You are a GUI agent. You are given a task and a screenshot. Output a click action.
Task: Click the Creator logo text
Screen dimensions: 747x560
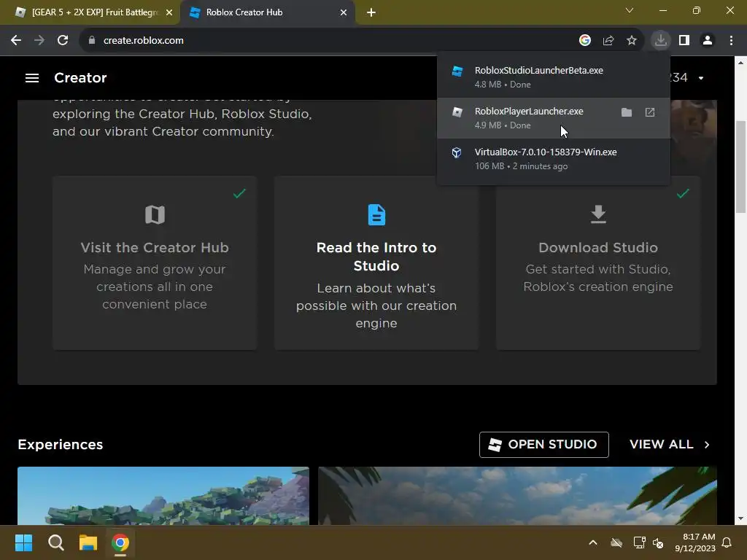[x=80, y=77]
